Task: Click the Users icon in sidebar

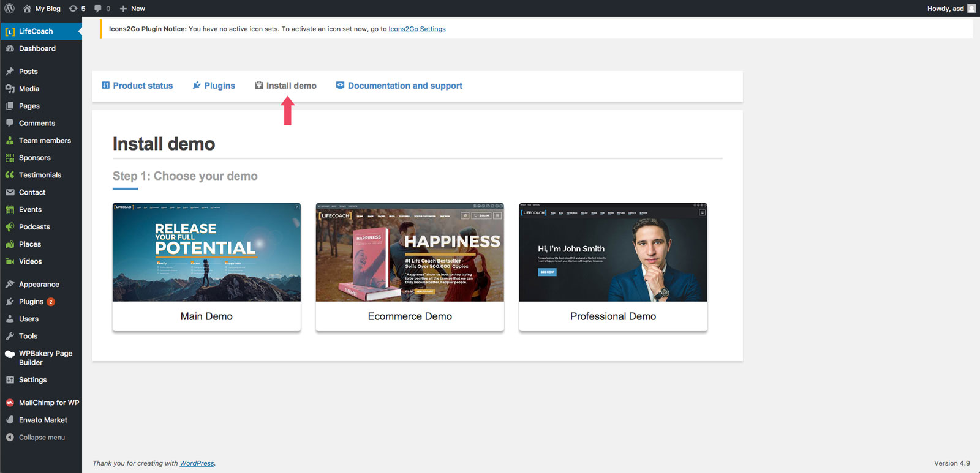Action: tap(10, 319)
